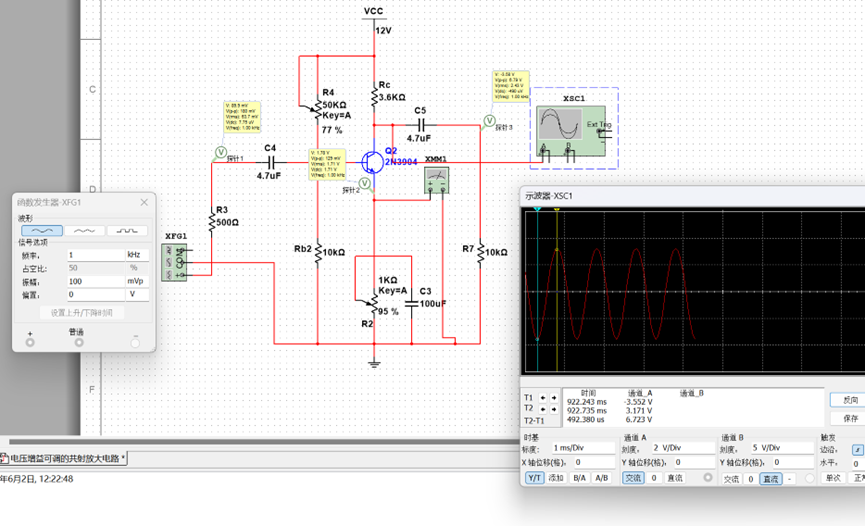The image size is (865, 526).
Task: Select the triangle waveform button
Action: [x=84, y=230]
